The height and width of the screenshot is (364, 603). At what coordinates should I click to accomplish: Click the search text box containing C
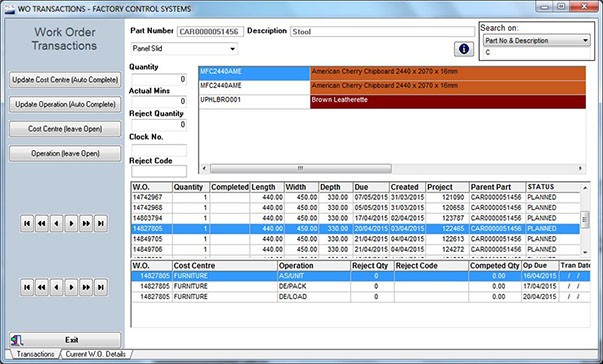click(x=536, y=52)
